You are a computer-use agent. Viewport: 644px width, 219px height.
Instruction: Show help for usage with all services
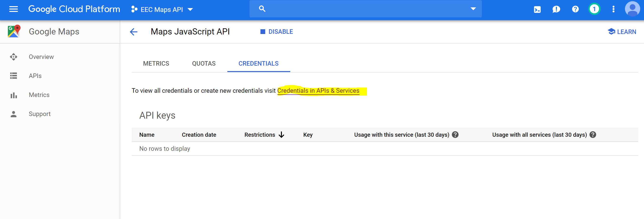pyautogui.click(x=593, y=135)
